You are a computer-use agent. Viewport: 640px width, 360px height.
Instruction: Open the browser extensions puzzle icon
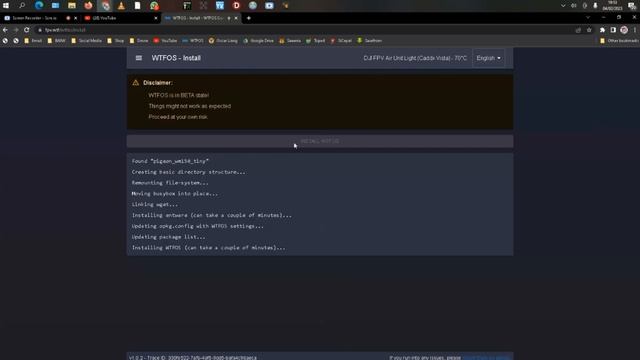(x=602, y=30)
